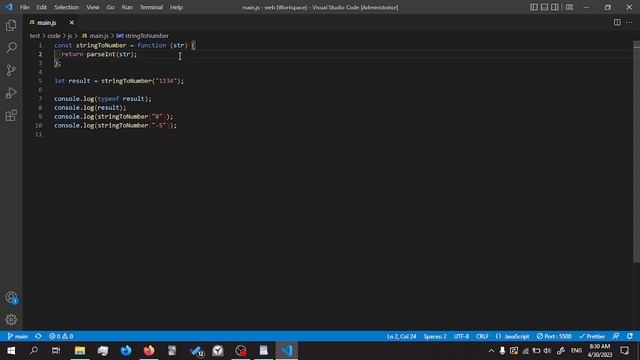This screenshot has width=640, height=360.
Task: Open the Run menu
Action: point(127,7)
